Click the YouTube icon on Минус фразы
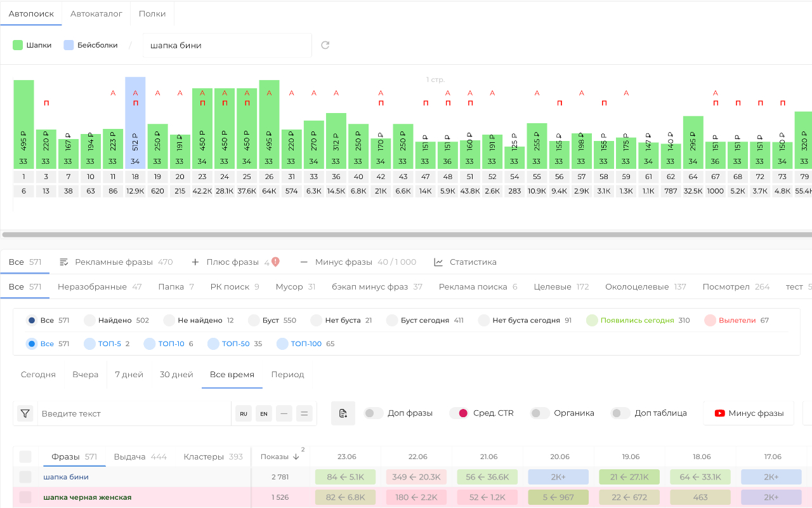Viewport: 812px width, 508px height. click(719, 413)
